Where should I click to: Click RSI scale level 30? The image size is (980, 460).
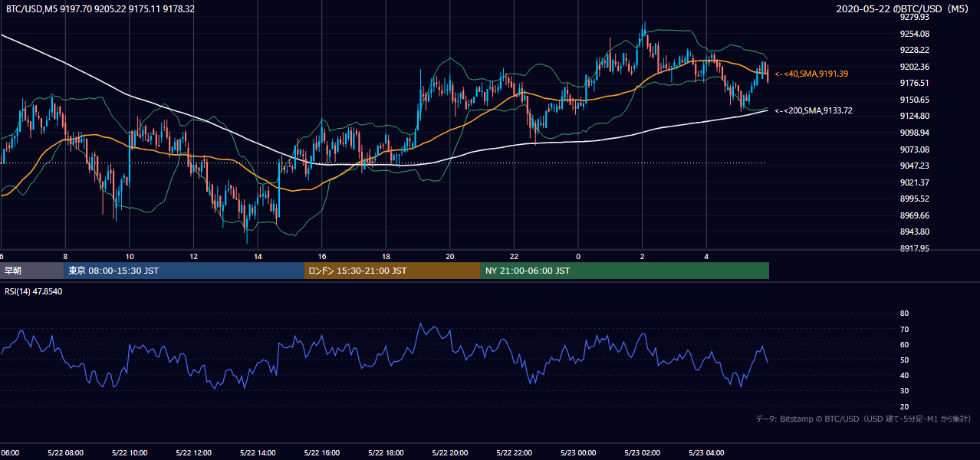904,391
